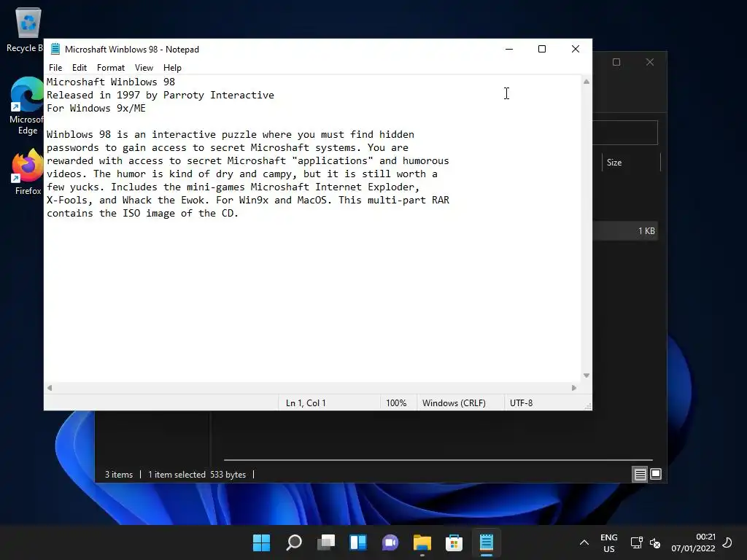
Task: Open Widgets panel on taskbar
Action: [357, 542]
